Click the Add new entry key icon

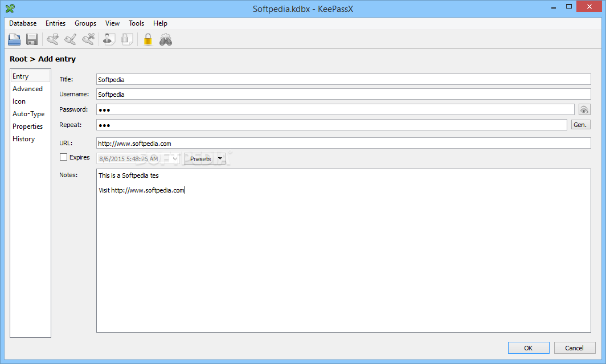(52, 39)
